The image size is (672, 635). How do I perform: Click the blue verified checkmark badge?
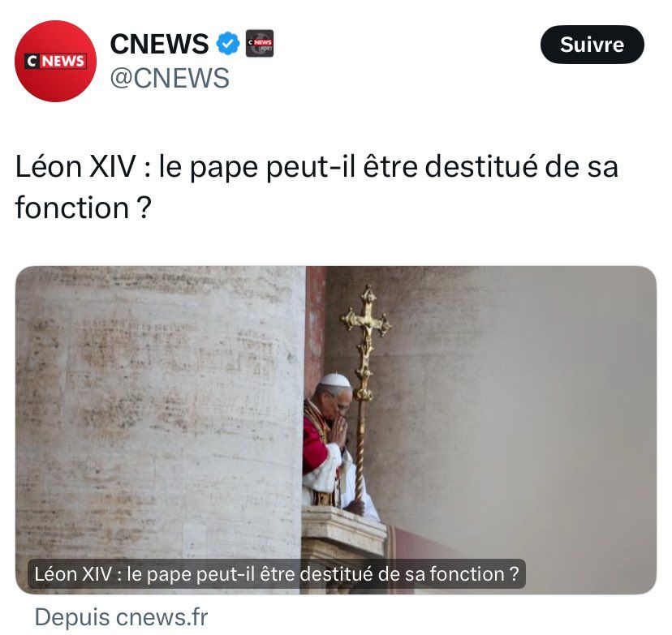tap(227, 43)
